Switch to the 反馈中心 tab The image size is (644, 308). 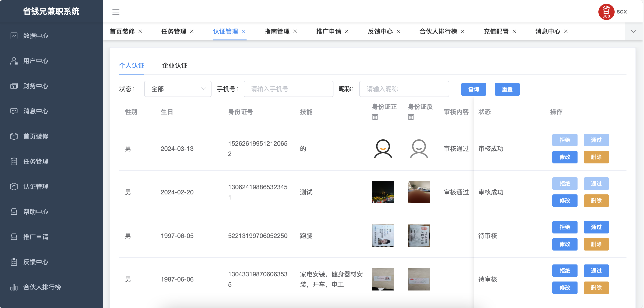(380, 31)
